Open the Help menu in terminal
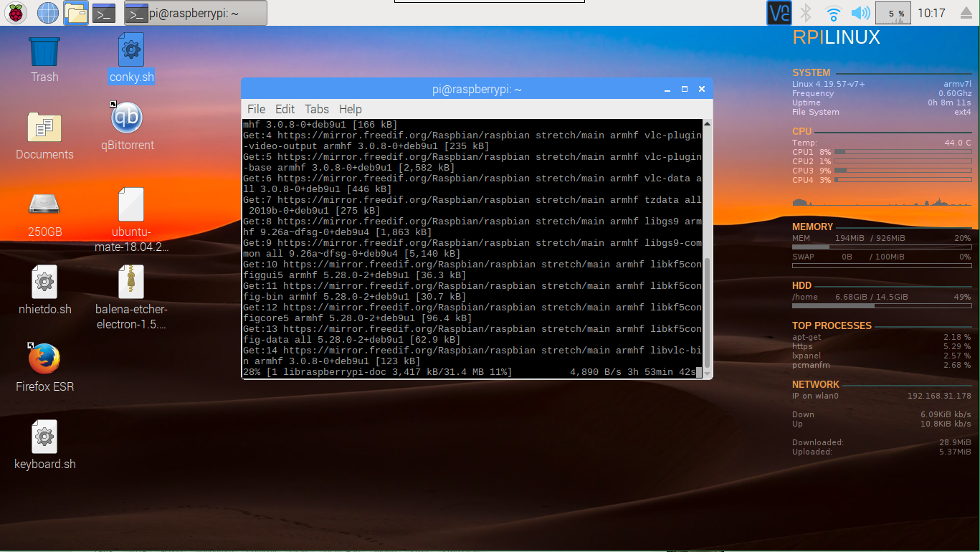The width and height of the screenshot is (980, 552). pos(351,109)
